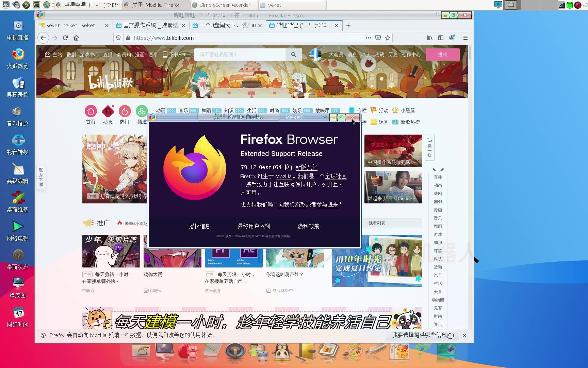The image size is (588, 368).
Task: Dismiss the data feedback notification bar
Action: pyautogui.click(x=464, y=335)
